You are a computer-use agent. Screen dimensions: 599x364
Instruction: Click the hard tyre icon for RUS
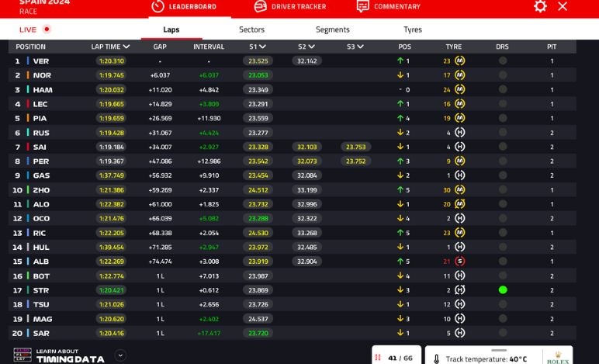(459, 133)
